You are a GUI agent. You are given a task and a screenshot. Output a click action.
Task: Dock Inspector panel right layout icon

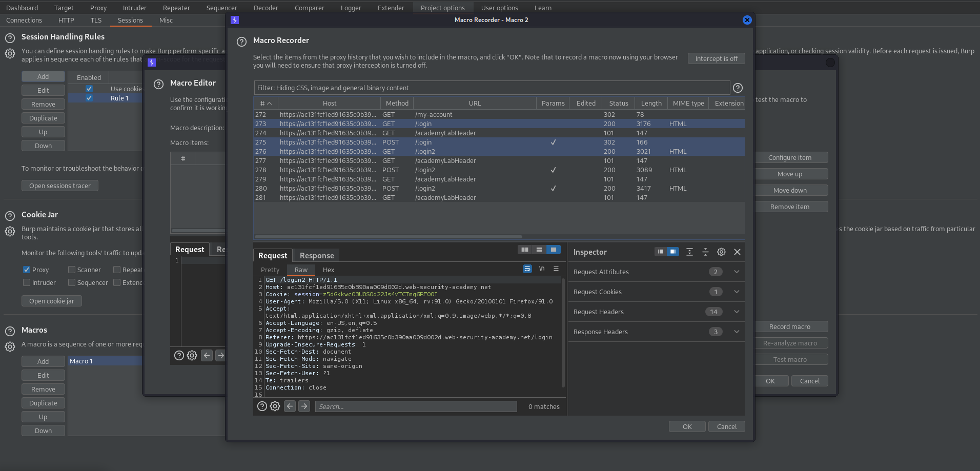click(673, 252)
